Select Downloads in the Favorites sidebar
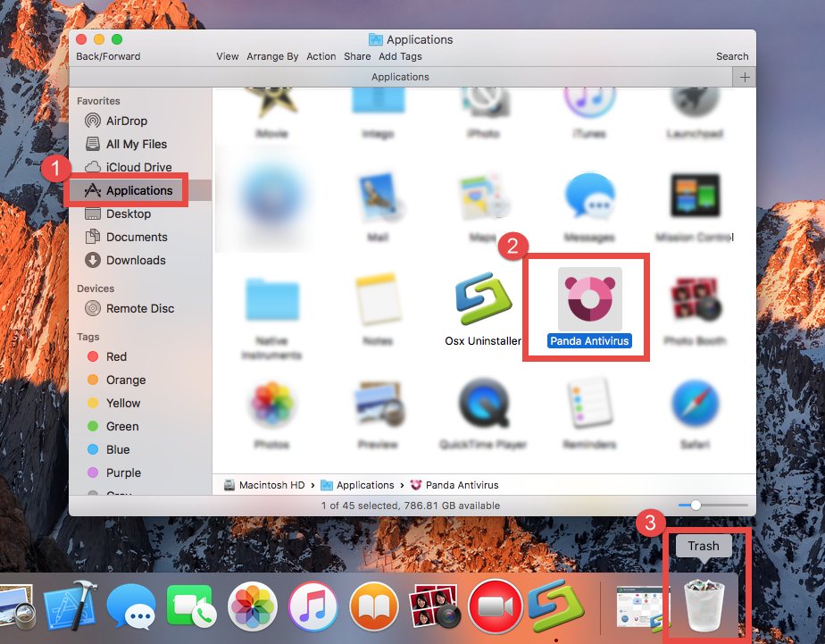Image resolution: width=825 pixels, height=644 pixels. [x=134, y=260]
